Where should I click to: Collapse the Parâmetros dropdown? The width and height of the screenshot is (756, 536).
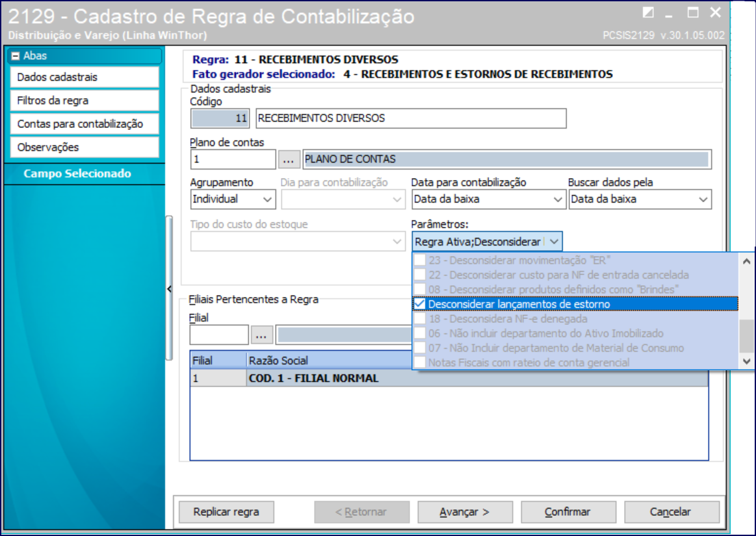pyautogui.click(x=554, y=242)
